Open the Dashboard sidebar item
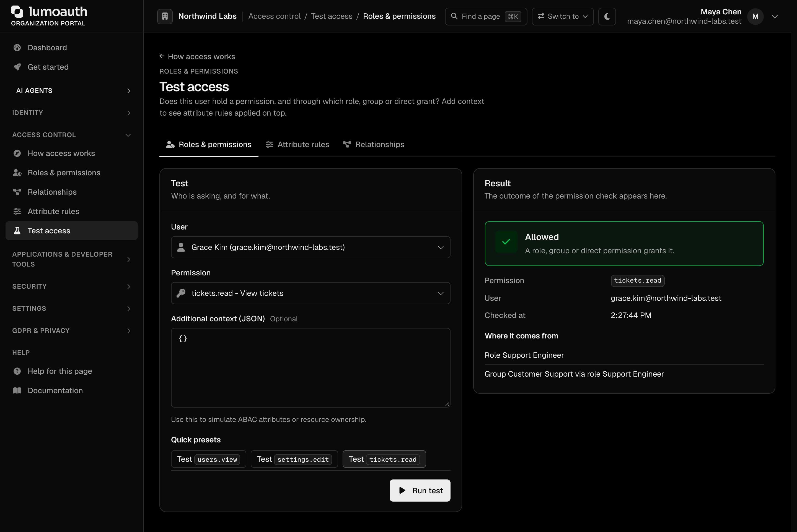This screenshot has width=797, height=532. click(x=72, y=48)
